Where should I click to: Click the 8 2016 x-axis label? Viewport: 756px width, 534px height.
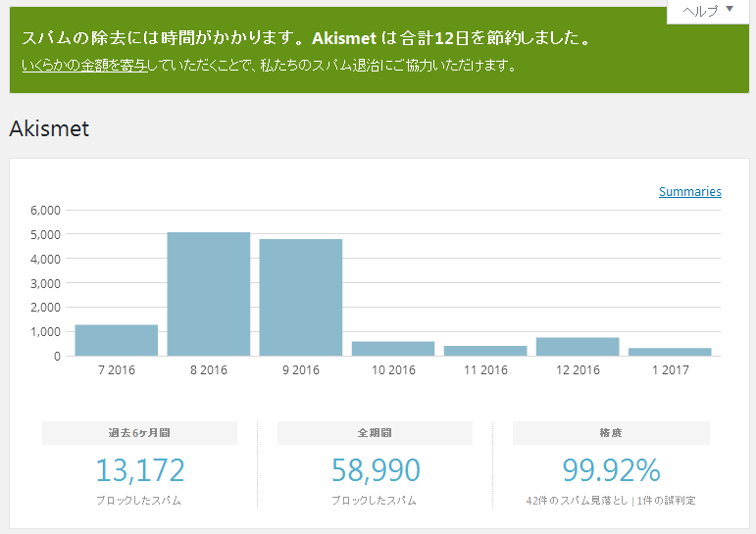click(x=209, y=370)
